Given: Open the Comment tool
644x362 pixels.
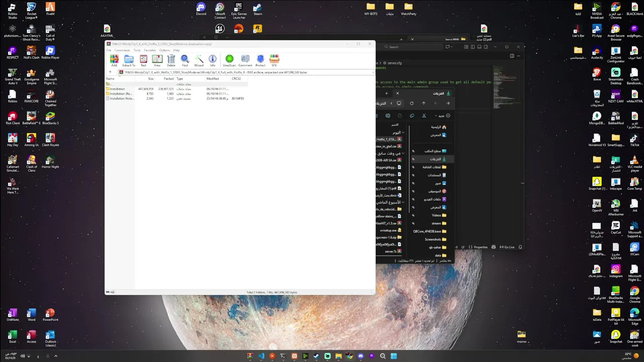Looking at the screenshot, I should tap(245, 61).
